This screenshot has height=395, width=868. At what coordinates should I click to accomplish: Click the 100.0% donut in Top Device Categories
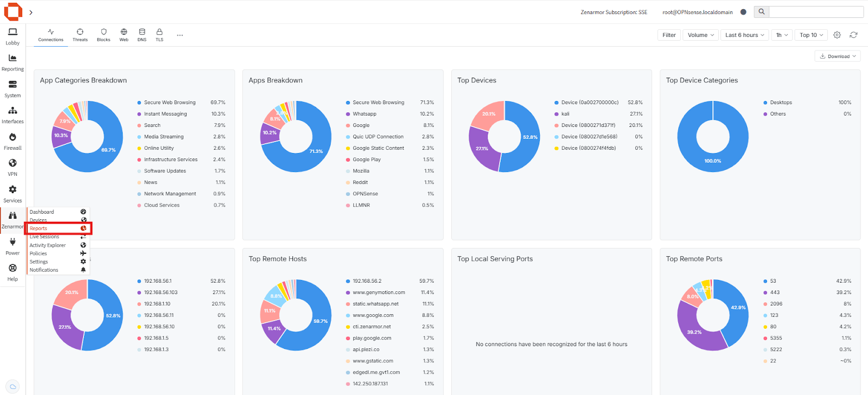coord(713,161)
